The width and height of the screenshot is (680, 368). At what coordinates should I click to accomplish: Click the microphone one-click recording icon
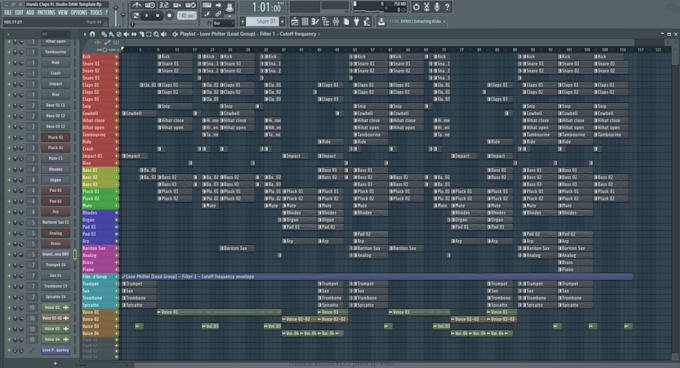(x=437, y=7)
